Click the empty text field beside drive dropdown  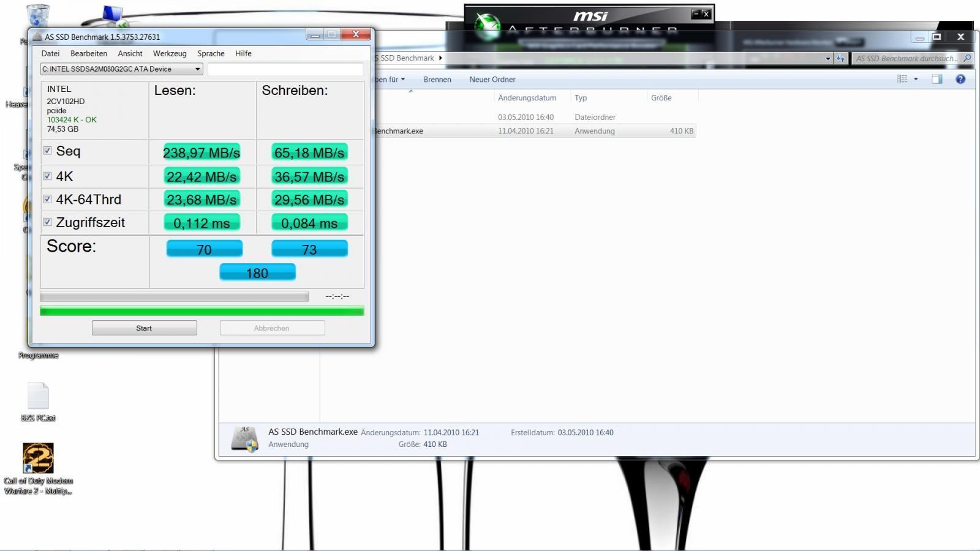[285, 69]
